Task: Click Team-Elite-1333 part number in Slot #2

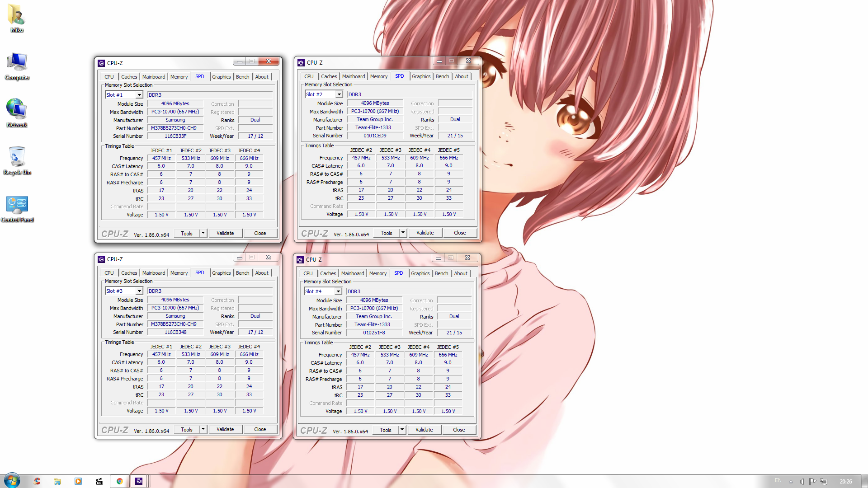Action: pos(375,127)
